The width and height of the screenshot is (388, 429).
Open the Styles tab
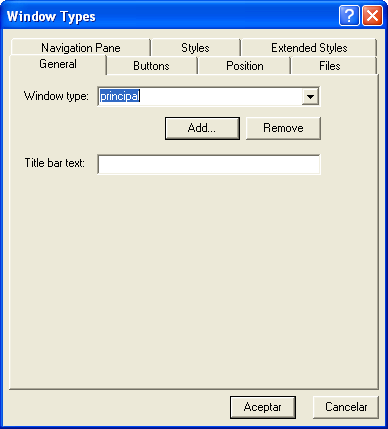[x=195, y=48]
